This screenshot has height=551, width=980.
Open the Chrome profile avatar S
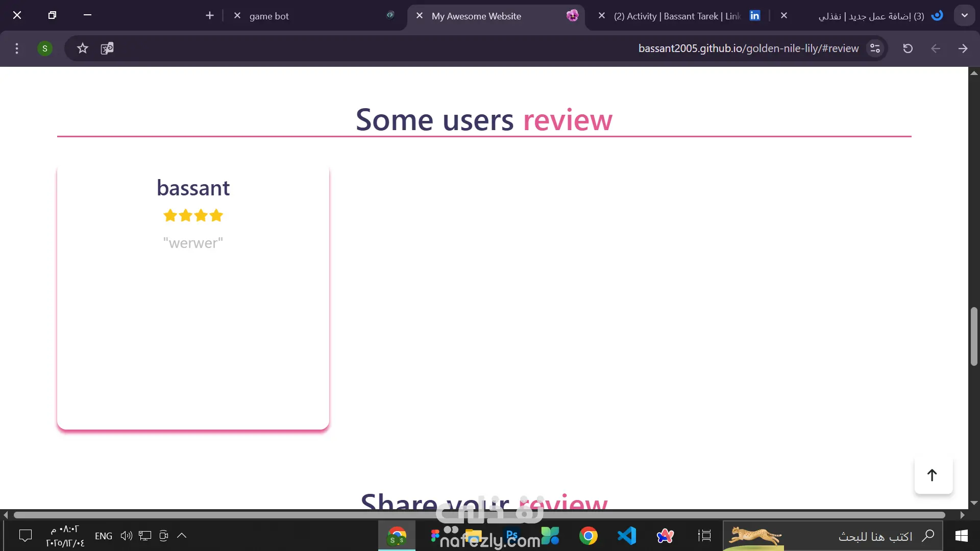pos(45,48)
